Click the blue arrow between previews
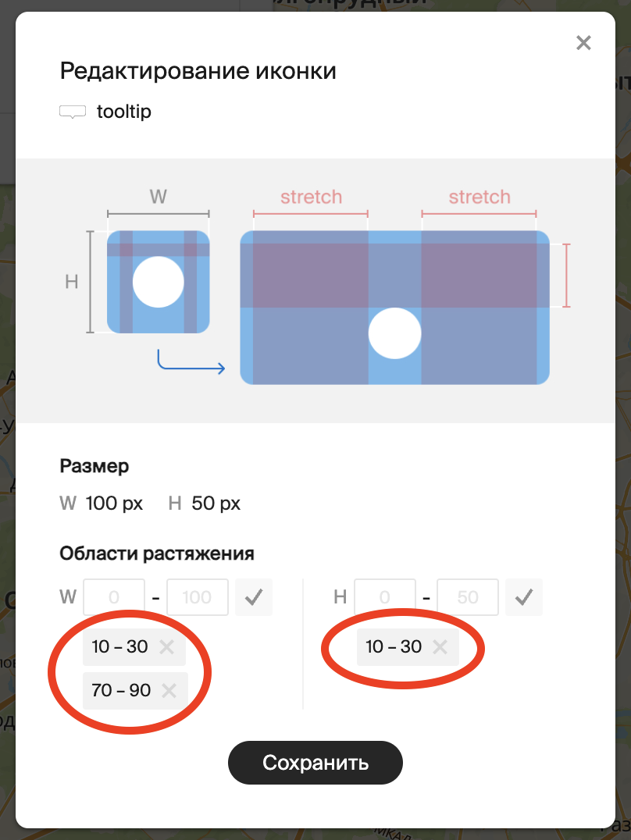The image size is (631, 840). [x=191, y=361]
